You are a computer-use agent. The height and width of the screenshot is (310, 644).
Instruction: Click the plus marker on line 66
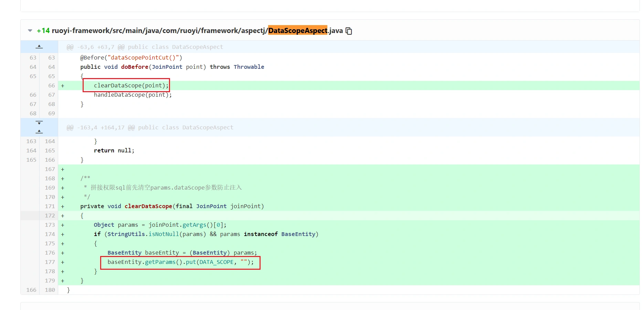pyautogui.click(x=63, y=86)
